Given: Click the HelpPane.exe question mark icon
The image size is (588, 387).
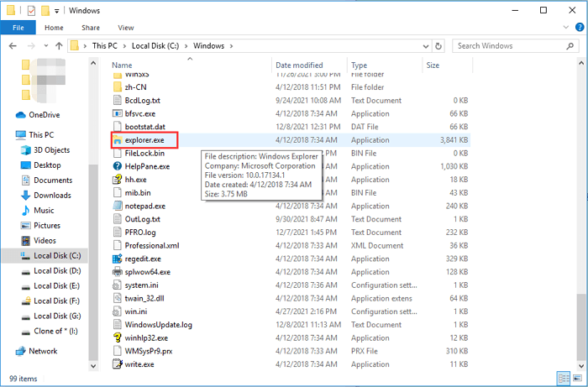Looking at the screenshot, I should (x=118, y=166).
